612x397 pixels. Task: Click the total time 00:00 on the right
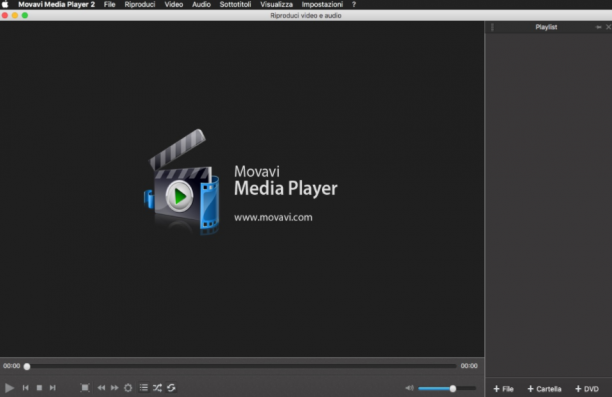(469, 366)
